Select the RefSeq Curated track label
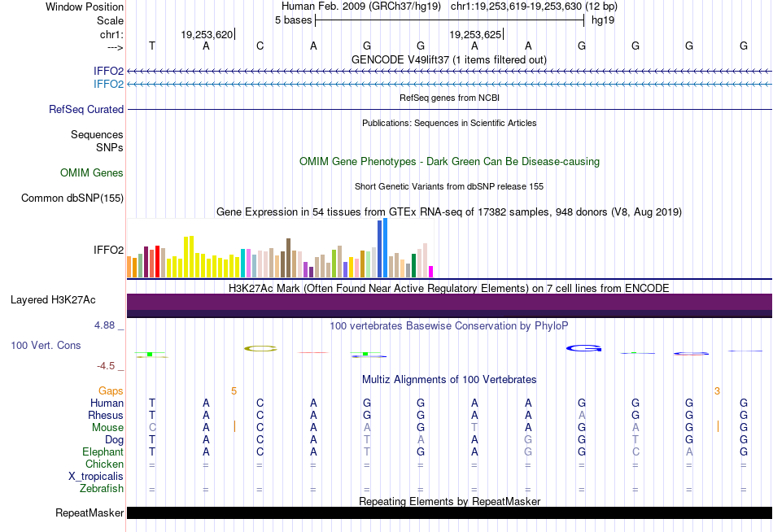This screenshot has width=773, height=532. [x=85, y=109]
